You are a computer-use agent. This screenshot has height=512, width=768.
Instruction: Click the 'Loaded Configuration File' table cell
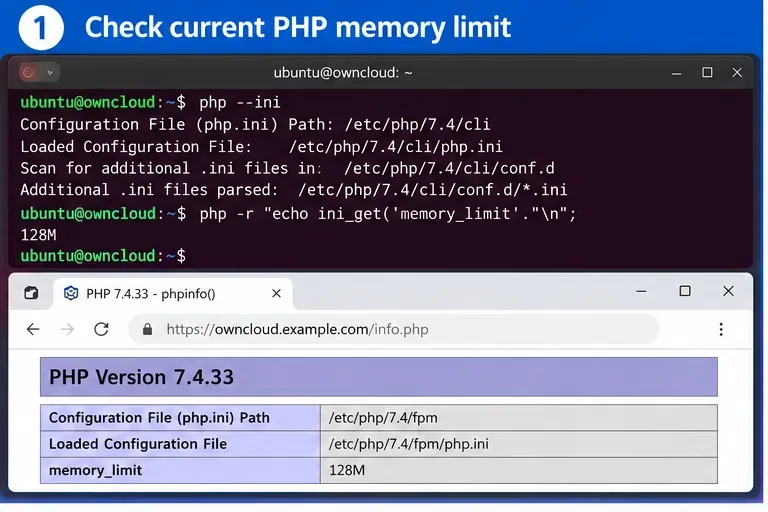[x=180, y=444]
